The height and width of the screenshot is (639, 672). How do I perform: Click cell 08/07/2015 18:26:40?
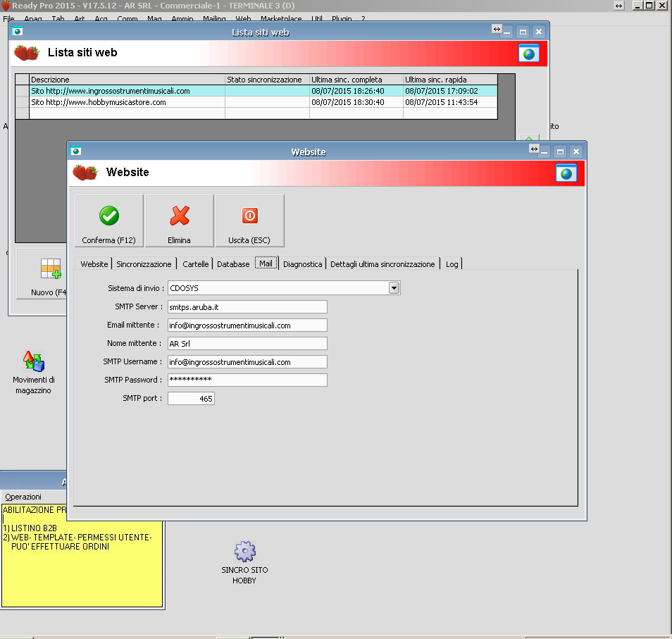click(356, 91)
